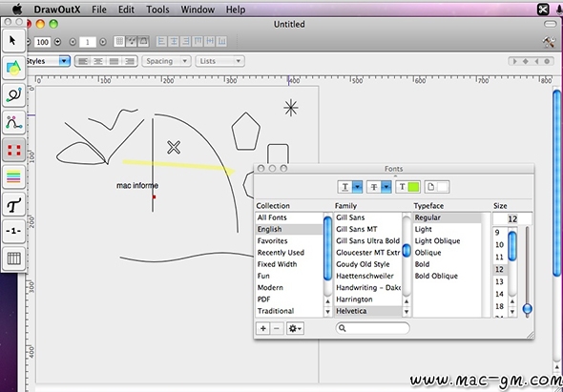The image size is (563, 392).
Task: Click the canvas vertical scrollbar thumb
Action: pyautogui.click(x=557, y=183)
